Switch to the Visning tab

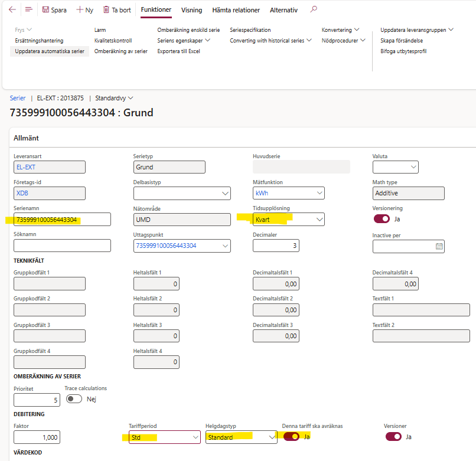click(191, 10)
